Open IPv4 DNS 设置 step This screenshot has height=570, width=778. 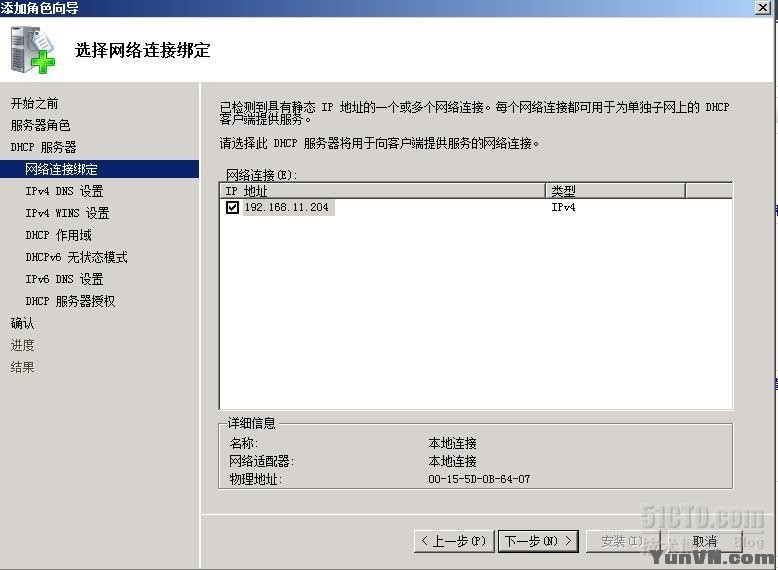[64, 191]
